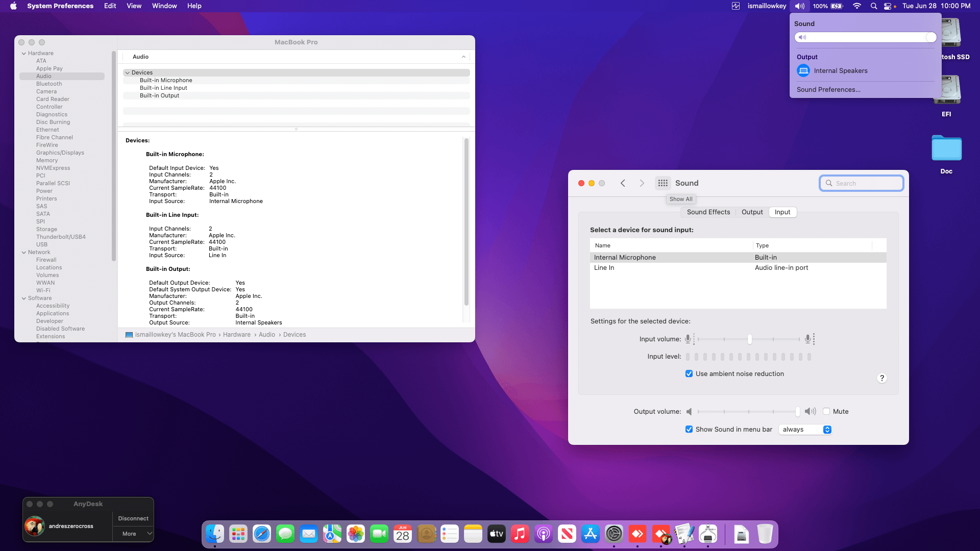Collapse the Hardware section in sidebar
The image size is (980, 551).
point(23,54)
